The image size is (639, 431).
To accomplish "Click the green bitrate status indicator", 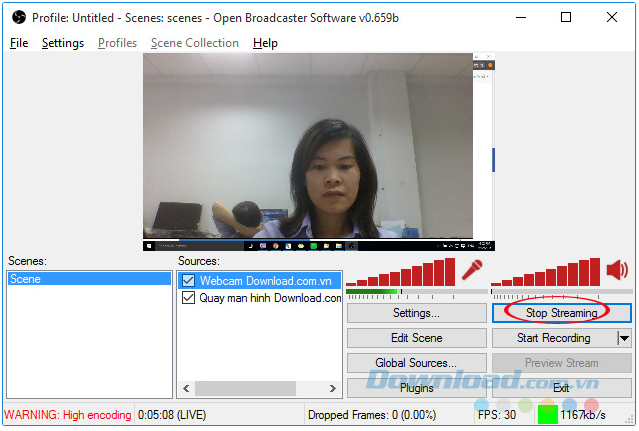I will pos(548,415).
